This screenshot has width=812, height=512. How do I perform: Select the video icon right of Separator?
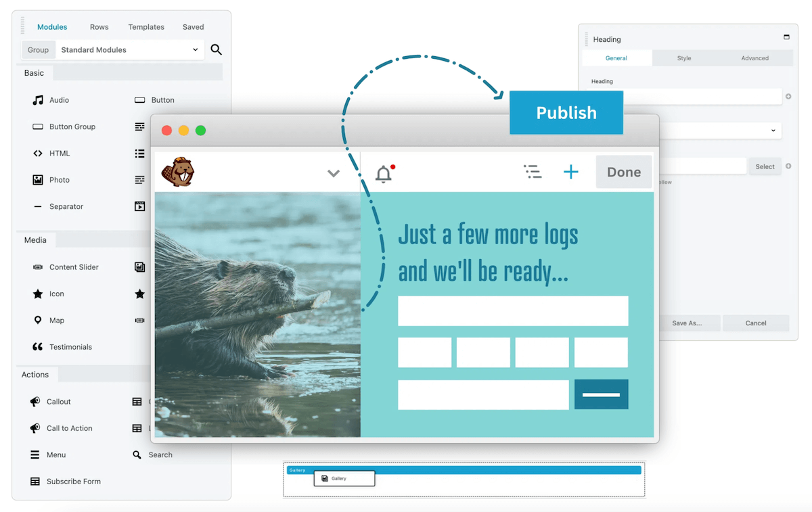140,207
